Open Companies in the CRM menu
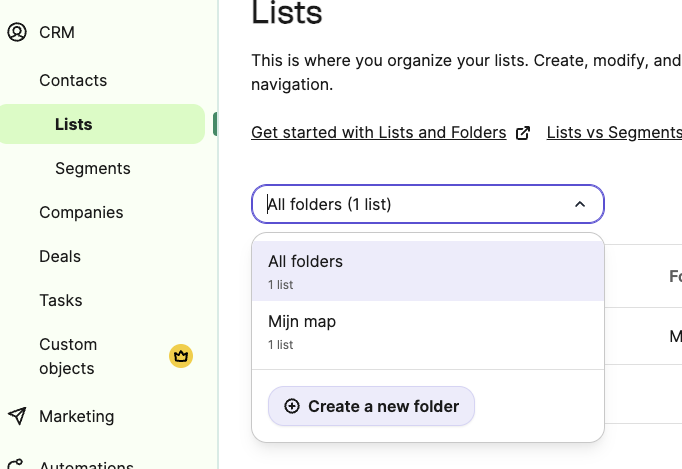This screenshot has width=682, height=469. click(81, 212)
